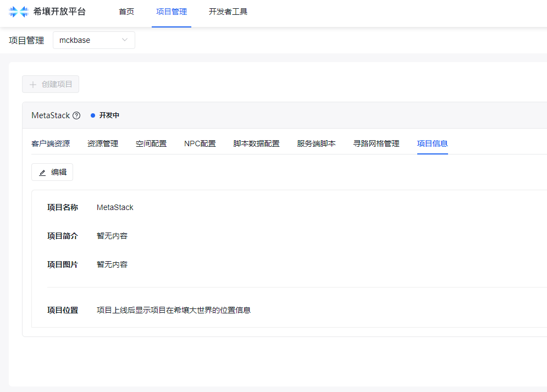
Task: Click the 希壤开放平台 logo icon
Action: 19,12
